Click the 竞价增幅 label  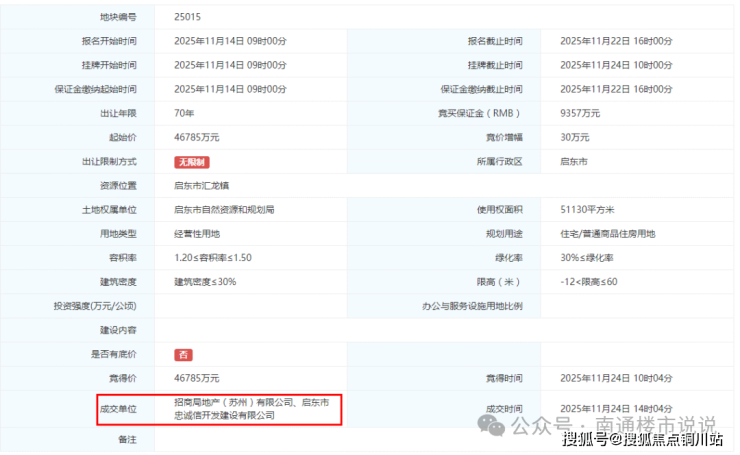tap(504, 137)
